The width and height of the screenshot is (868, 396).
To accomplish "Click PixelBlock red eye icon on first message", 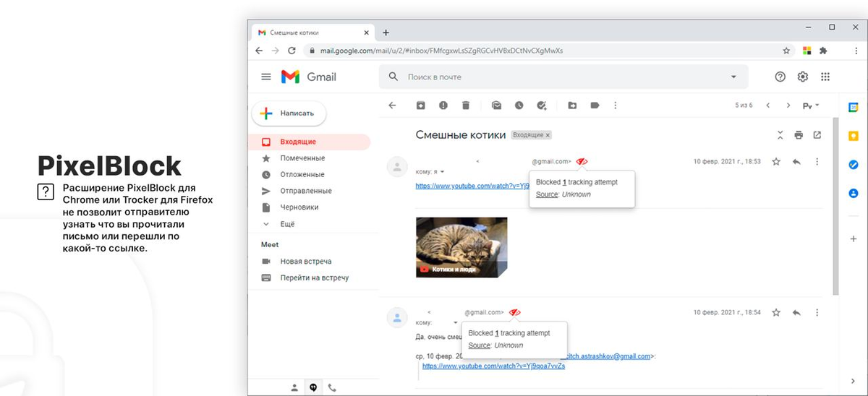I will pyautogui.click(x=582, y=161).
